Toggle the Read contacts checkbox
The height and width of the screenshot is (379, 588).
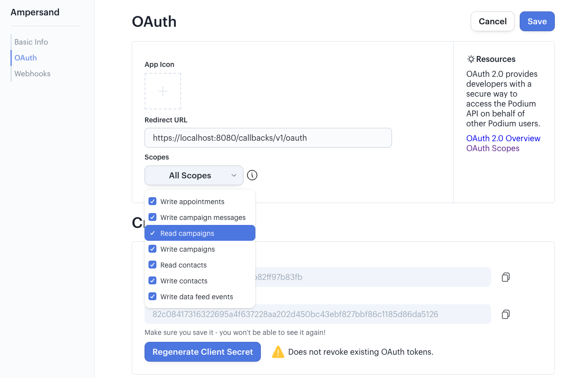click(152, 265)
